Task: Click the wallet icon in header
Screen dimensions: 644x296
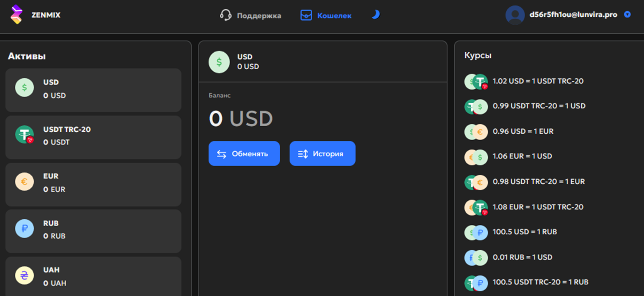Action: (x=306, y=15)
